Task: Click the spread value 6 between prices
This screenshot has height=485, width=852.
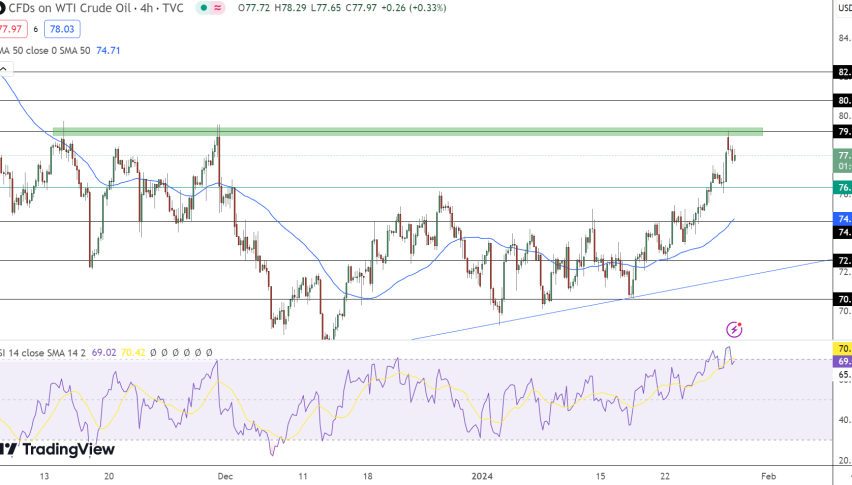Action: 36,29
